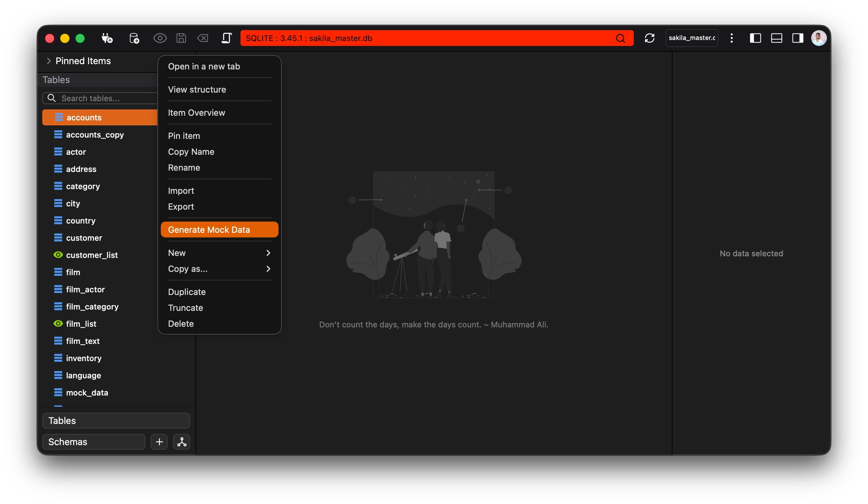The image size is (868, 504).
Task: Open the SQL query editor icon
Action: (x=227, y=38)
